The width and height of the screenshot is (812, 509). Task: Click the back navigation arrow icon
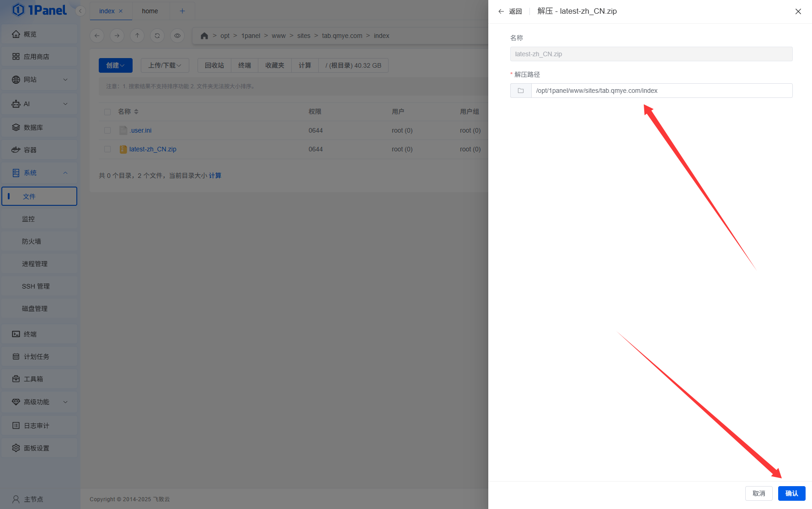pyautogui.click(x=97, y=36)
